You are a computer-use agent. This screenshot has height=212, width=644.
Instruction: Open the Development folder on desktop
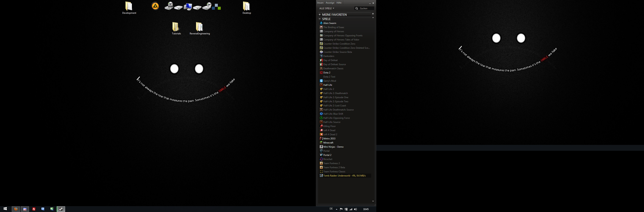pos(129,8)
